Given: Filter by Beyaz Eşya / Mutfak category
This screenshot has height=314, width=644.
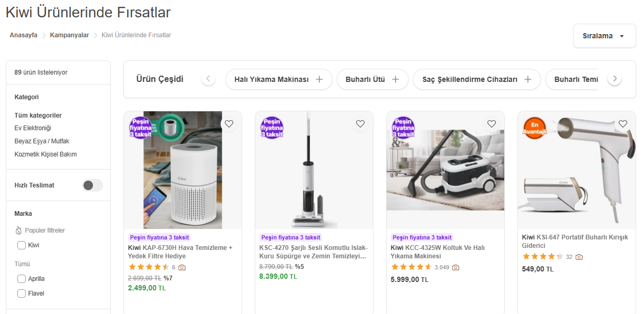Looking at the screenshot, I should point(42,141).
